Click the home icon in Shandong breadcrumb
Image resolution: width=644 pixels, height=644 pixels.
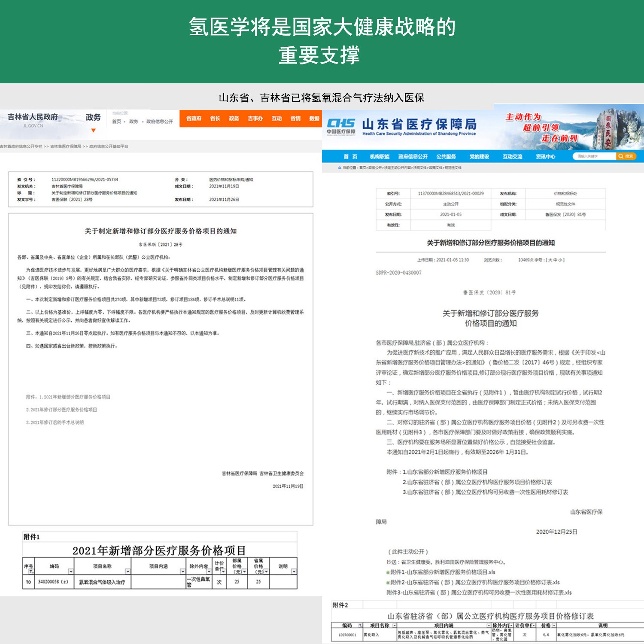pos(339,168)
